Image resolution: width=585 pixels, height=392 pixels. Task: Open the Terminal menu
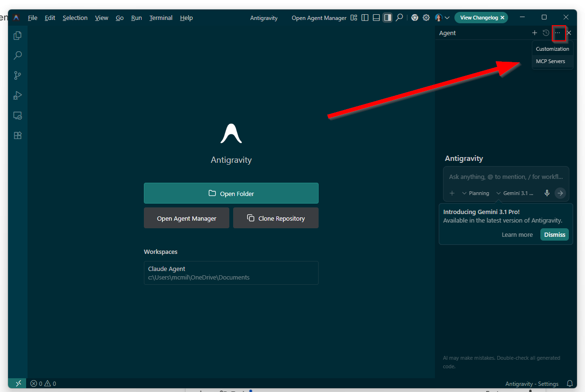pyautogui.click(x=161, y=18)
